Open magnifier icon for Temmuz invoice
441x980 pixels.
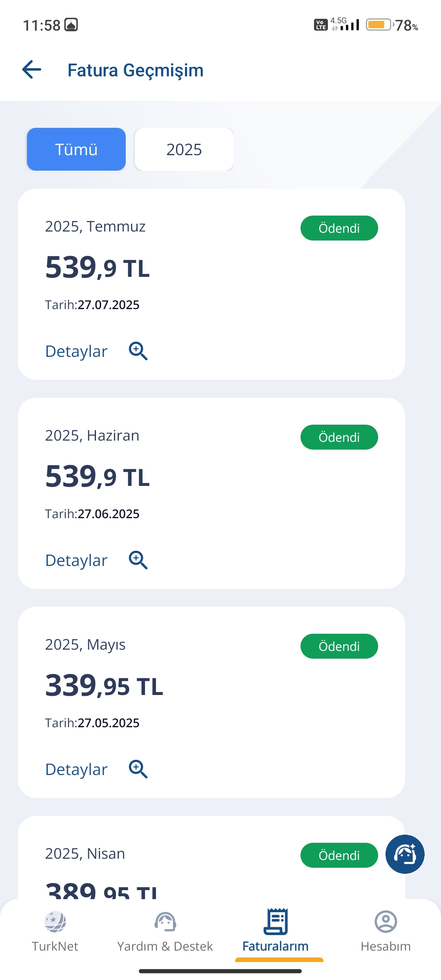click(x=138, y=351)
